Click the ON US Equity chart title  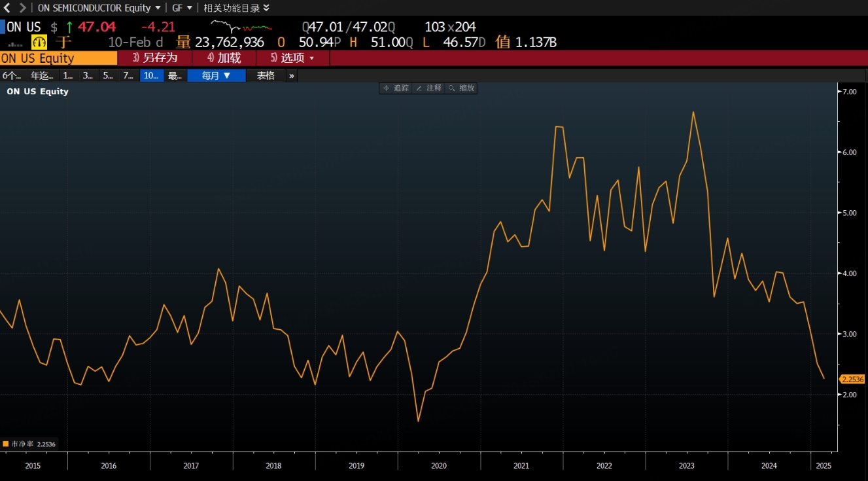pos(37,92)
